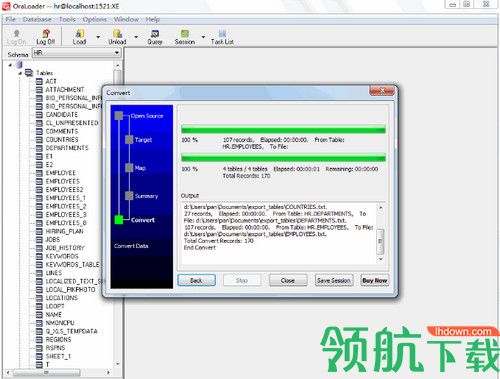Select the JOBS table icon
This screenshot has width=500, height=379.
click(39, 240)
